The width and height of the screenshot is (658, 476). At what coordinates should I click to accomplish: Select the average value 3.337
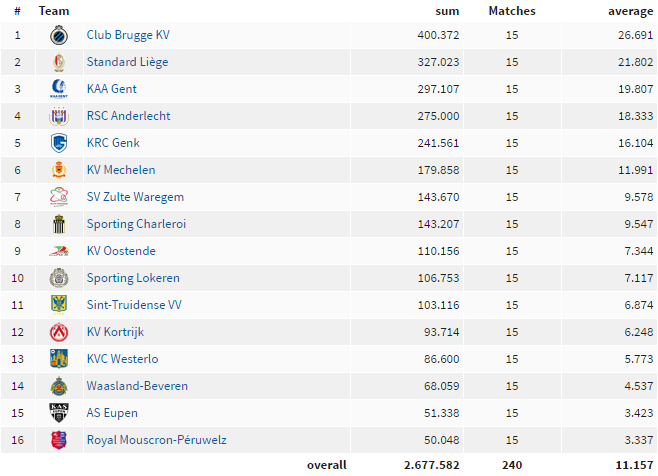[639, 440]
